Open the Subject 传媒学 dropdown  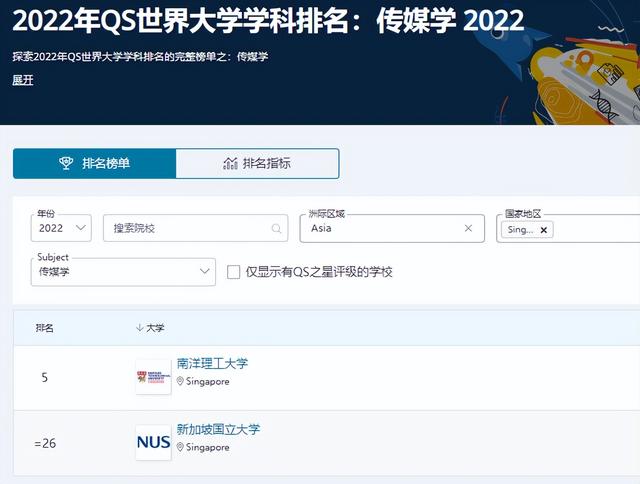(123, 272)
